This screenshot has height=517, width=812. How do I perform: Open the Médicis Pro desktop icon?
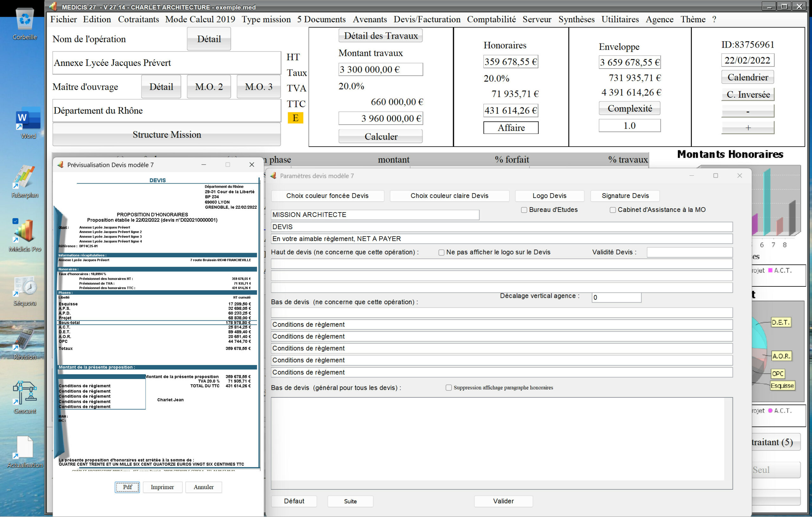tap(25, 231)
